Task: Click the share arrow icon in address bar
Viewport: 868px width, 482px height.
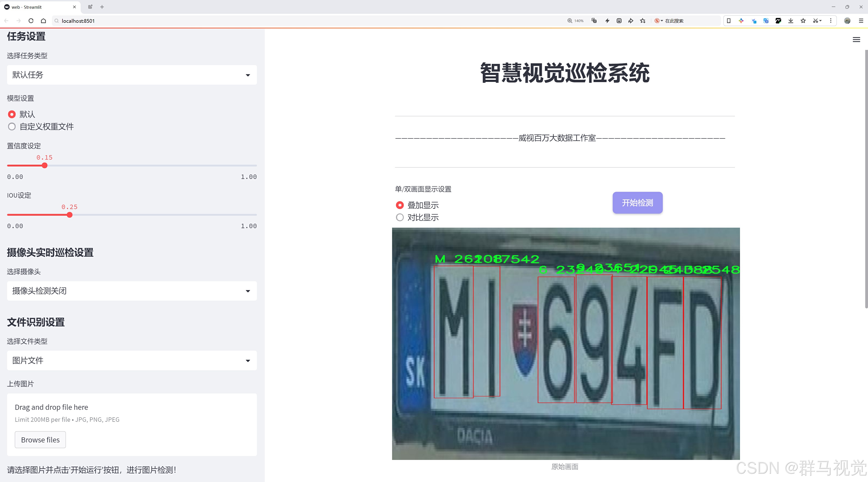Action: click(x=630, y=21)
